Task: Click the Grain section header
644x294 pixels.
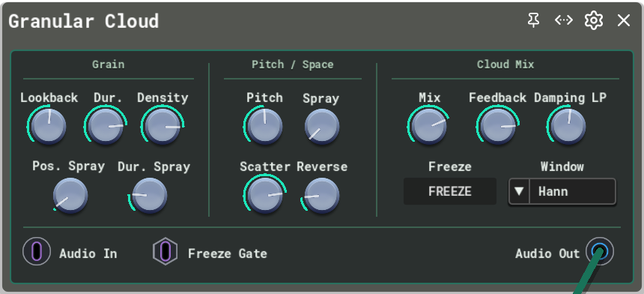Action: pyautogui.click(x=108, y=64)
